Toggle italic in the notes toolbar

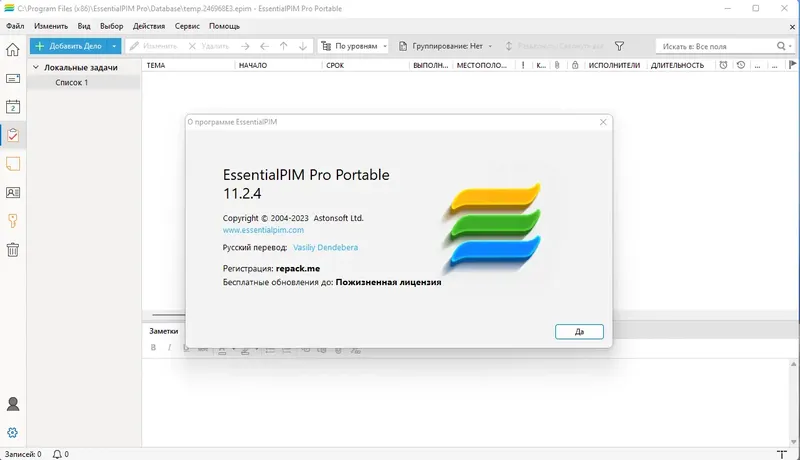(169, 347)
